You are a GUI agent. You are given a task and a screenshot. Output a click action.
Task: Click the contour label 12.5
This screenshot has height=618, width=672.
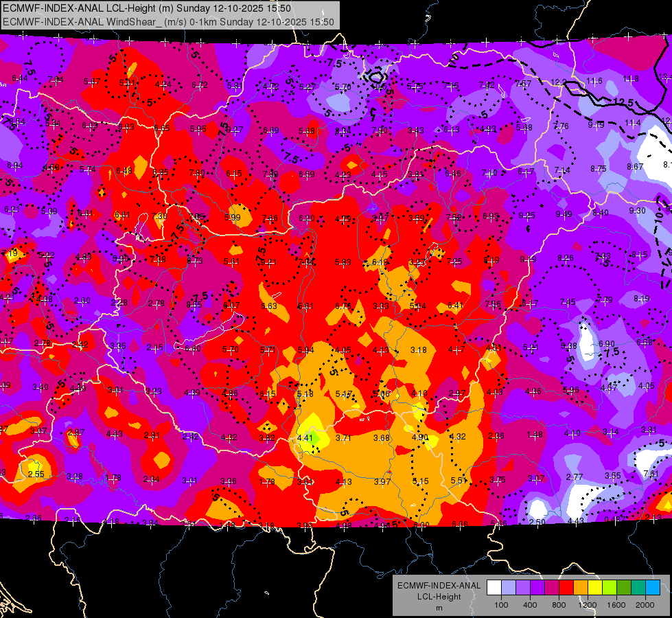(x=623, y=102)
